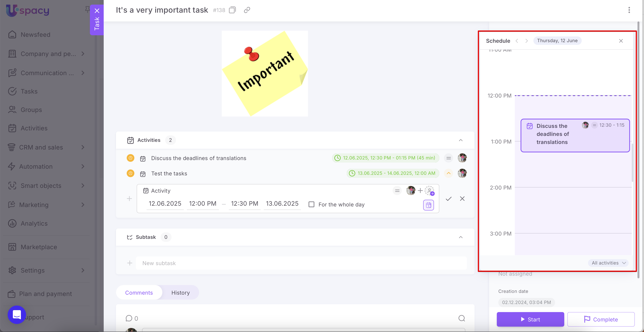Click add participant icon in activity form
This screenshot has height=332, width=644.
click(x=430, y=191)
